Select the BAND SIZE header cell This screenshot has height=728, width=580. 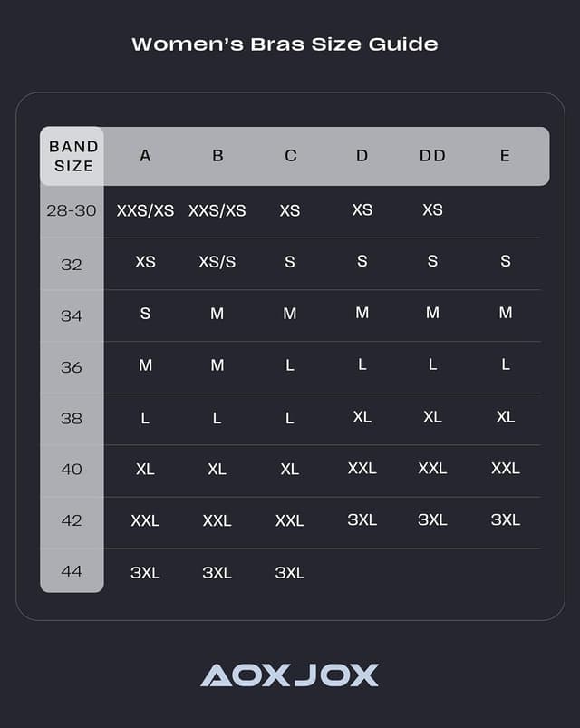(72, 156)
